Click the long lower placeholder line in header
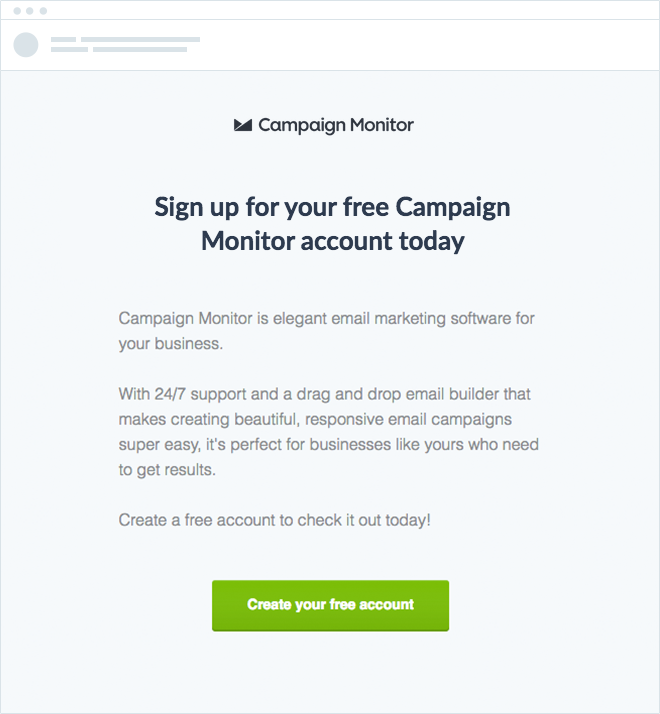This screenshot has width=660, height=714. [140, 49]
